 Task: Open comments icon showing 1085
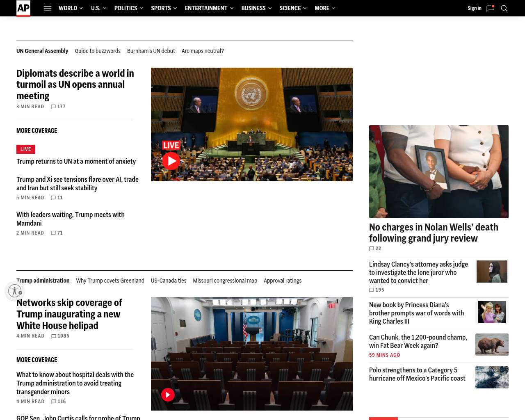54,336
